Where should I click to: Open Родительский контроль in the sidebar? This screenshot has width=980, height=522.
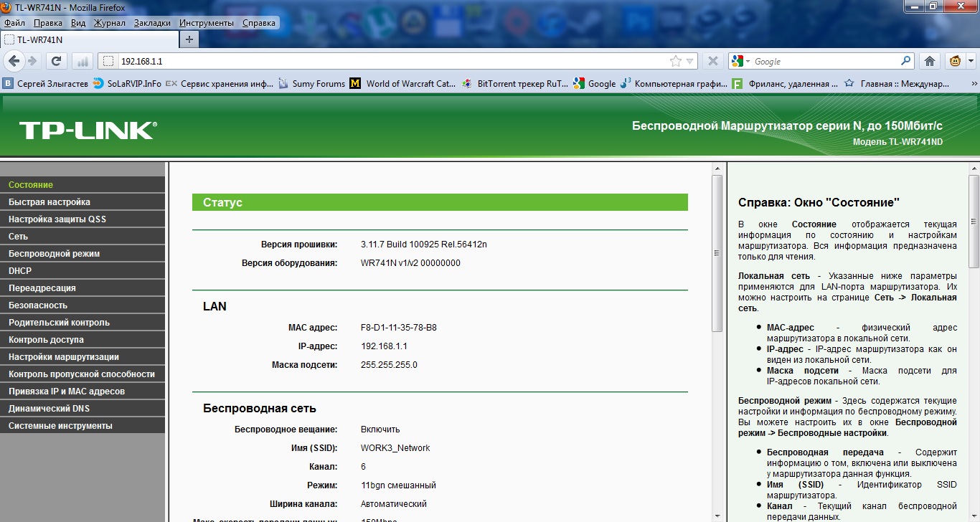click(59, 323)
